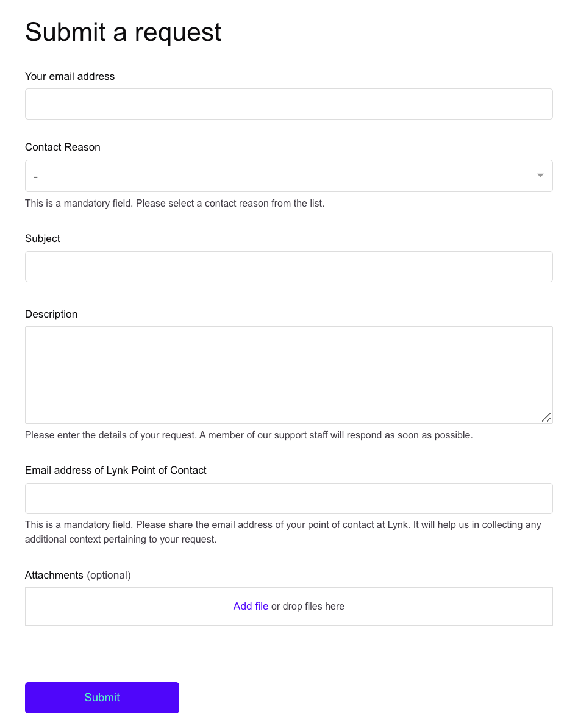Click inside the email address field

tap(289, 104)
